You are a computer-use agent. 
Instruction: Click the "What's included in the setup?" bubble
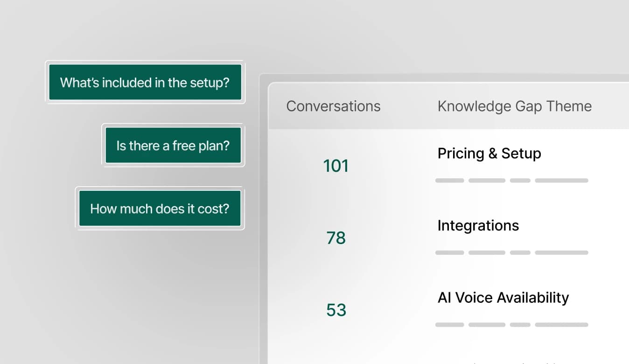(145, 83)
